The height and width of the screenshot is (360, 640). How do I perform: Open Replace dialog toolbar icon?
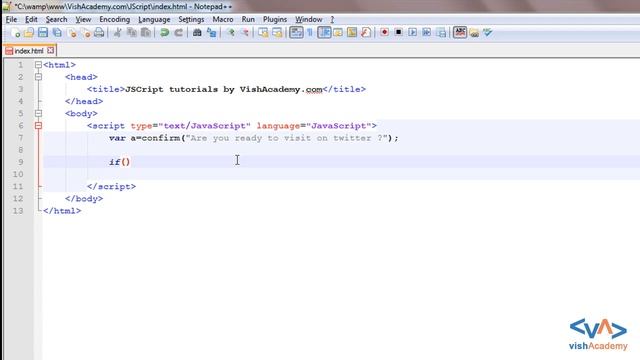pyautogui.click(x=211, y=33)
